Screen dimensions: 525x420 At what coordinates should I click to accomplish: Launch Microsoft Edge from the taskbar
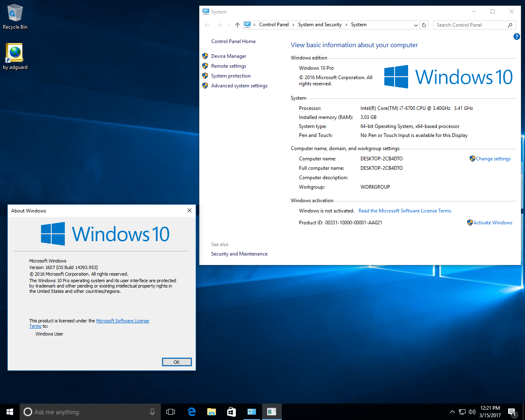[x=192, y=412]
